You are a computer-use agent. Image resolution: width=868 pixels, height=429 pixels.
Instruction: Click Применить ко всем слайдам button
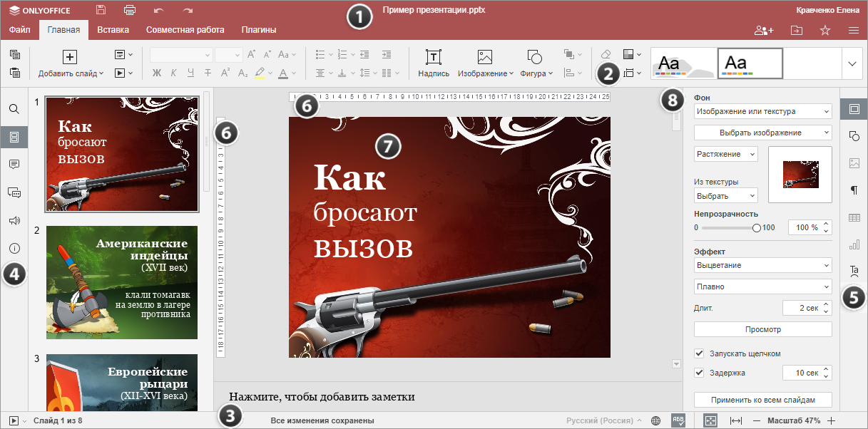[762, 399]
